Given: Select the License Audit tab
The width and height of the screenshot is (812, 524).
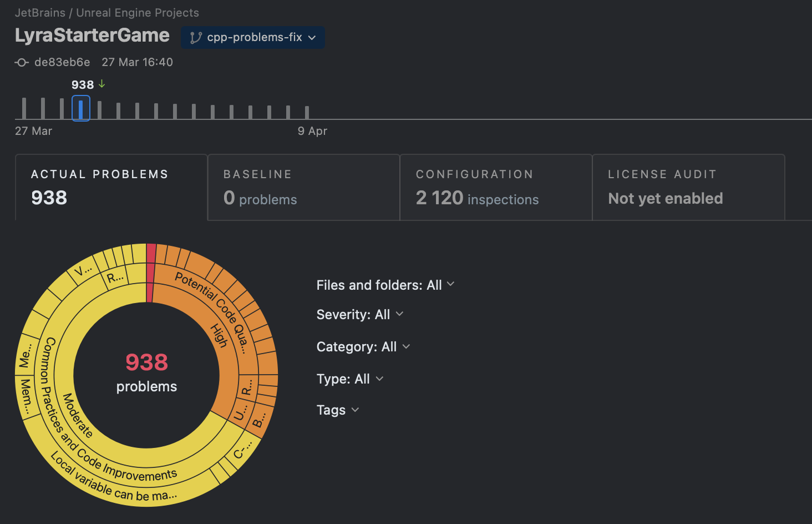Looking at the screenshot, I should click(689, 188).
